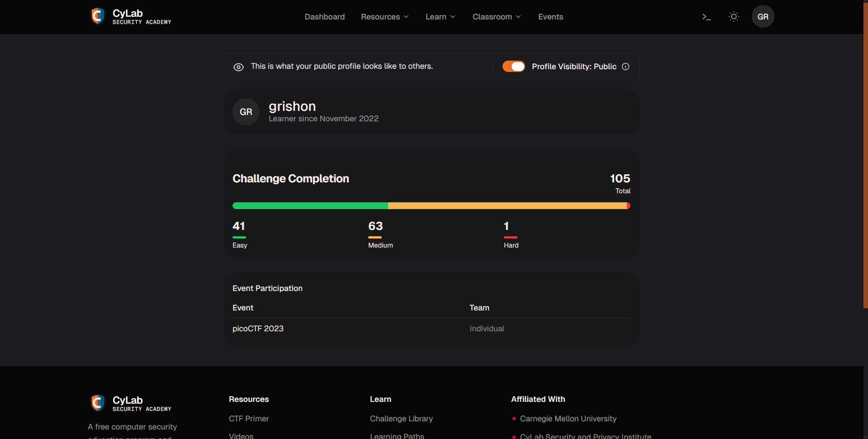Open the Challenge Library footer link

click(x=401, y=419)
